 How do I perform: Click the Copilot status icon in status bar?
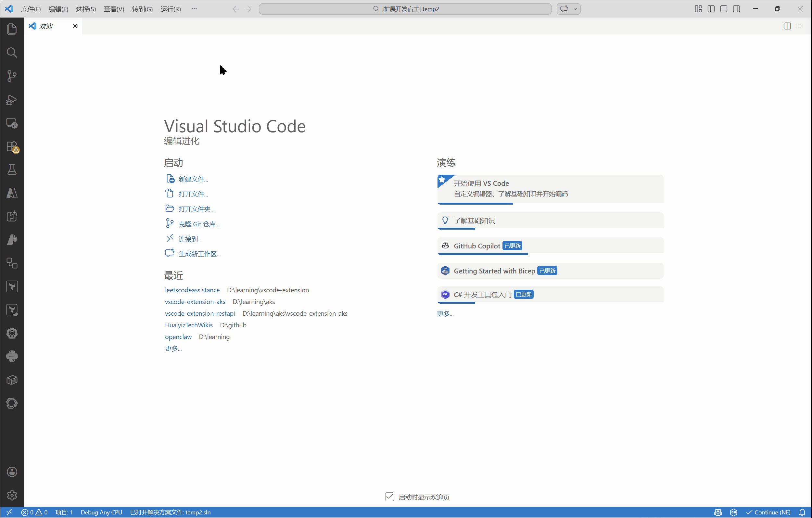(x=717, y=512)
